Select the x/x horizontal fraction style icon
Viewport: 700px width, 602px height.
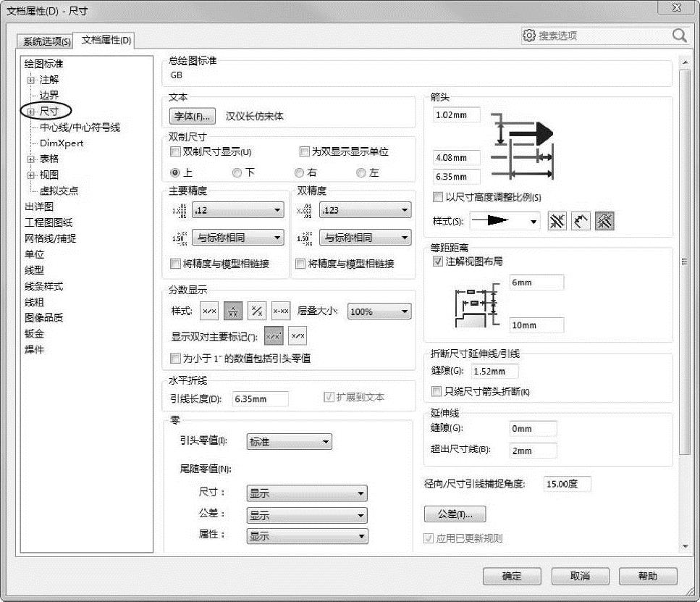[209, 312]
